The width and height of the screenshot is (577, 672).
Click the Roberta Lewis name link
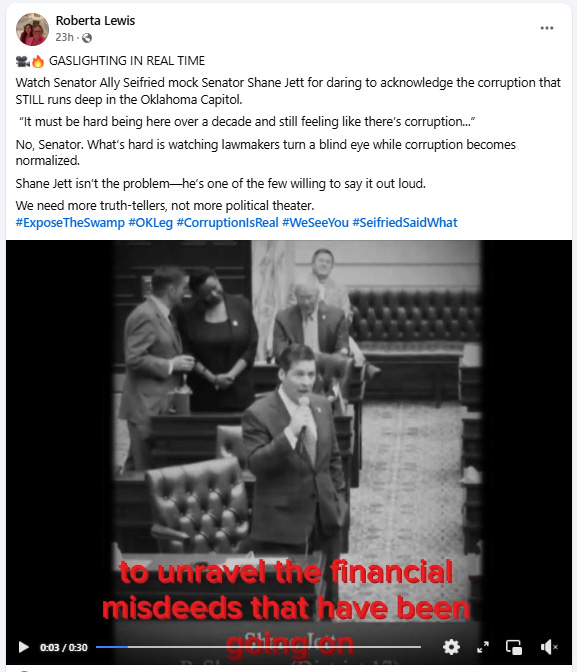point(95,21)
